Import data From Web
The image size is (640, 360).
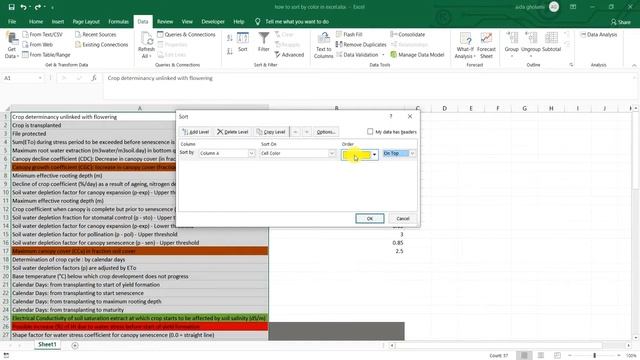click(x=38, y=44)
